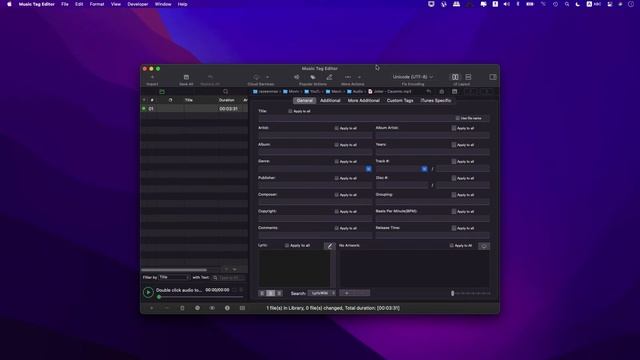Open Spotlight search in menu bar
This screenshot has width=640, height=360.
pyautogui.click(x=567, y=4)
